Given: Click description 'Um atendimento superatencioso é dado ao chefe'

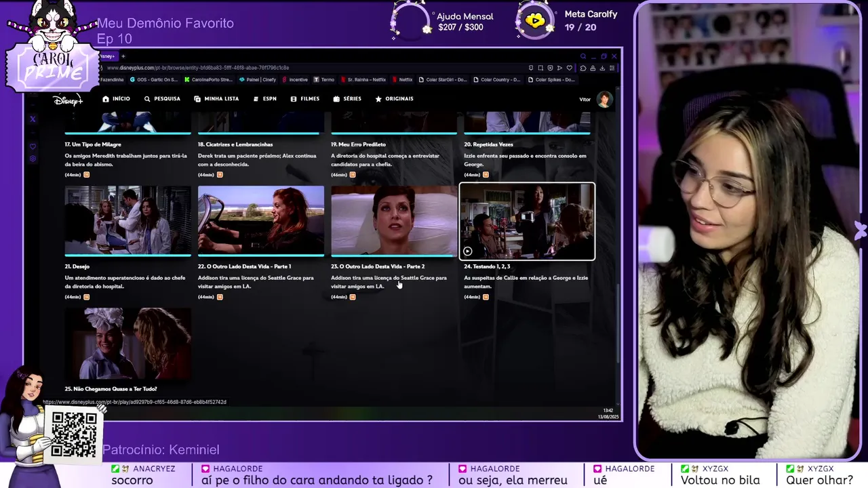Looking at the screenshot, I should (125, 278).
